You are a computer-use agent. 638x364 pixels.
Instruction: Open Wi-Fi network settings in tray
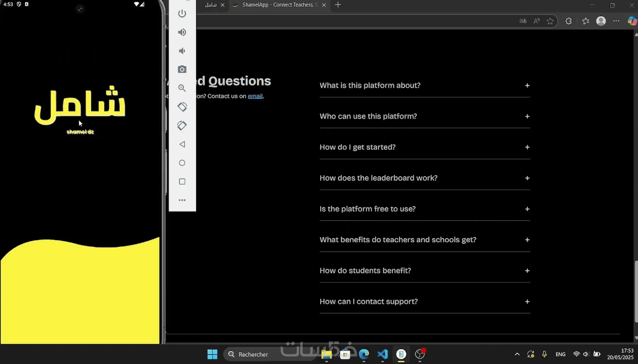click(576, 354)
